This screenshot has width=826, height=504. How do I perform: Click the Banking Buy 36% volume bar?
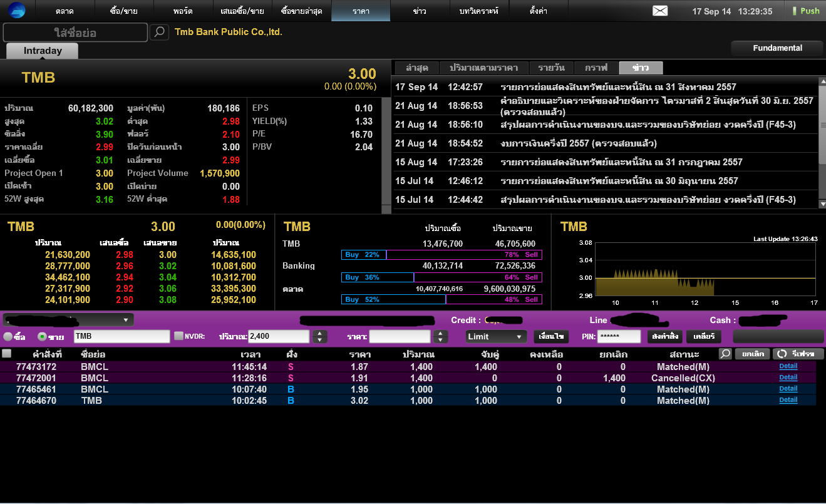(x=441, y=277)
